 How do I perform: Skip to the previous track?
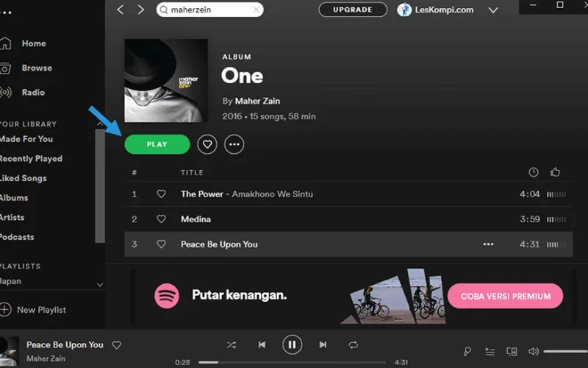click(x=262, y=344)
